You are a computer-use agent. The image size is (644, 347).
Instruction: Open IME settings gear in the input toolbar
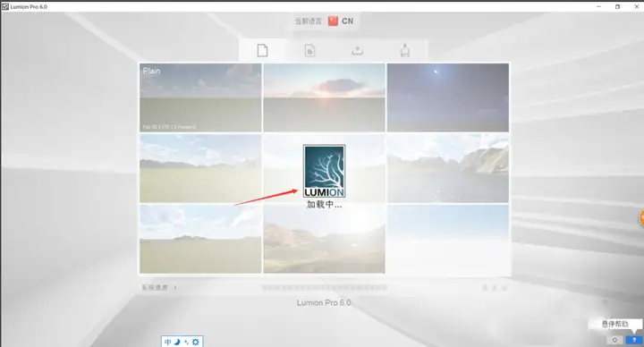click(x=196, y=342)
